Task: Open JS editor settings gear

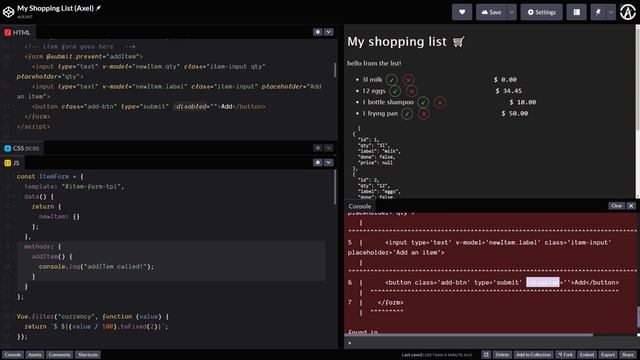Action: (x=318, y=162)
